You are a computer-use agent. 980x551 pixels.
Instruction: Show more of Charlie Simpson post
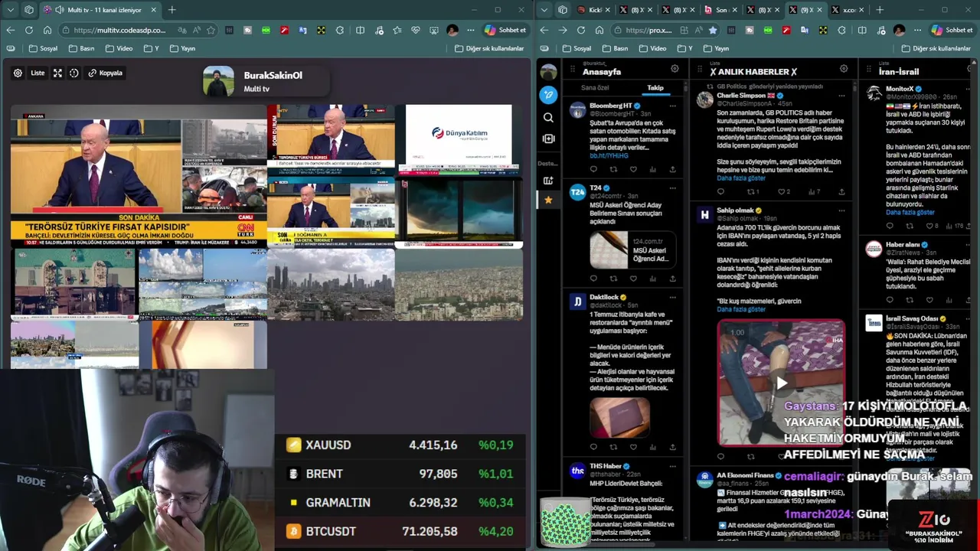741,178
